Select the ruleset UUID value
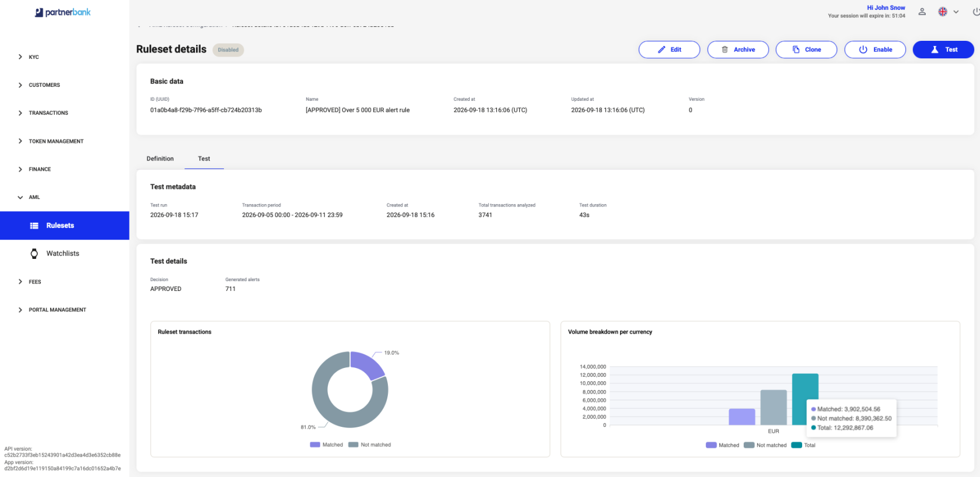The width and height of the screenshot is (980, 477). 206,110
